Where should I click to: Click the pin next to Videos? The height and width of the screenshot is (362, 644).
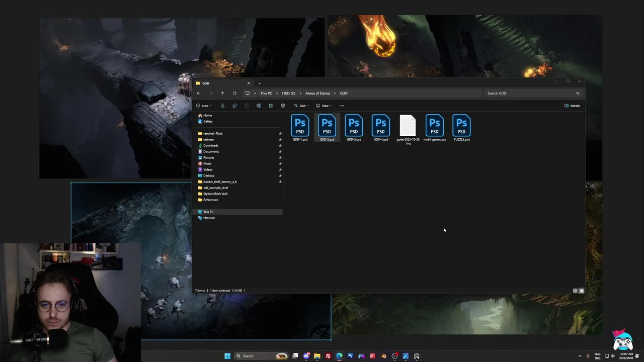[280, 169]
